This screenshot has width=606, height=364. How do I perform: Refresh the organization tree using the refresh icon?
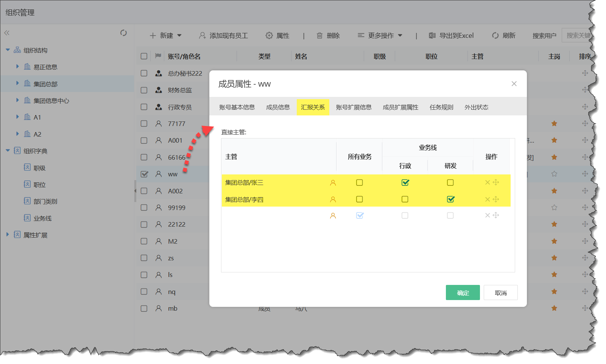[x=123, y=33]
